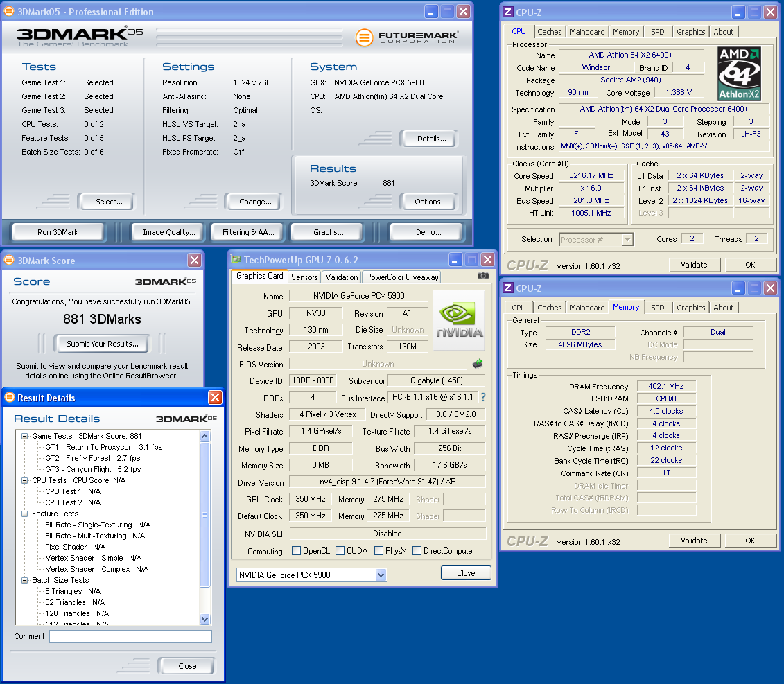Collapse the Game Tests tree node

click(x=25, y=436)
